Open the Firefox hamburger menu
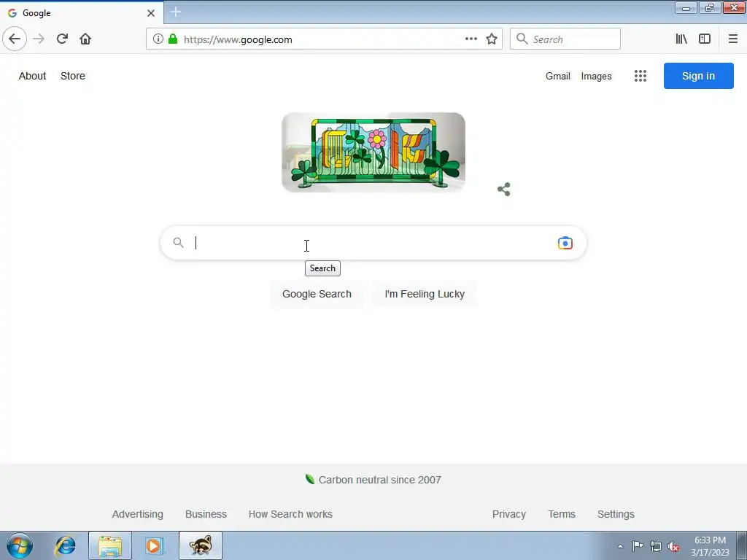The image size is (747, 560). point(733,39)
